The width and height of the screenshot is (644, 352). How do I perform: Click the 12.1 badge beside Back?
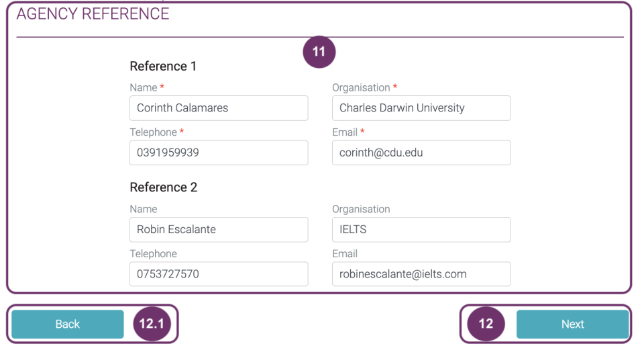point(152,324)
